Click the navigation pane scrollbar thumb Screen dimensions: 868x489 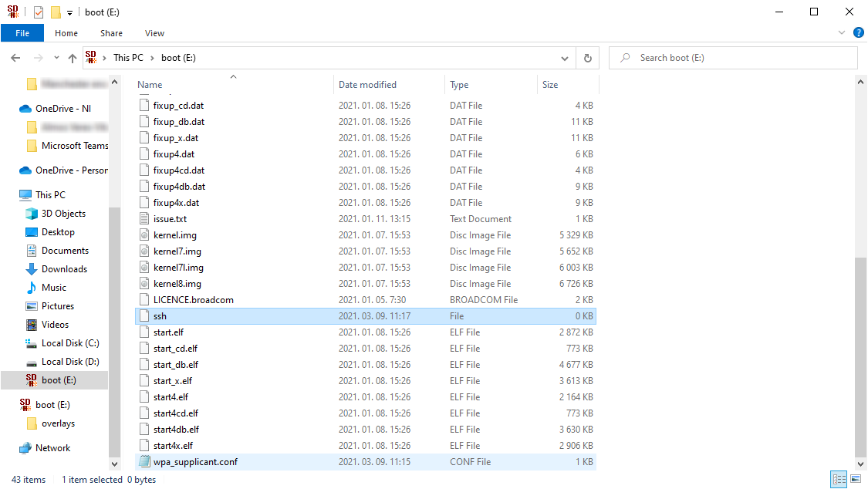click(x=115, y=332)
